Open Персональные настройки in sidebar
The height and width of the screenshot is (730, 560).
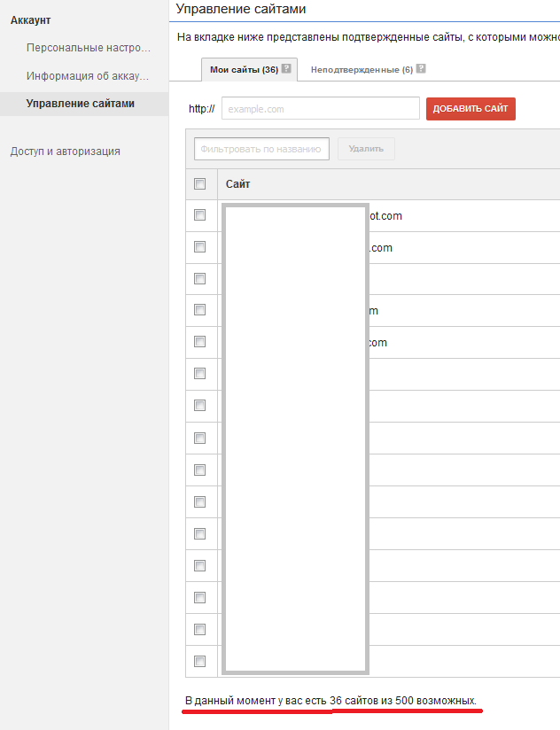(88, 47)
